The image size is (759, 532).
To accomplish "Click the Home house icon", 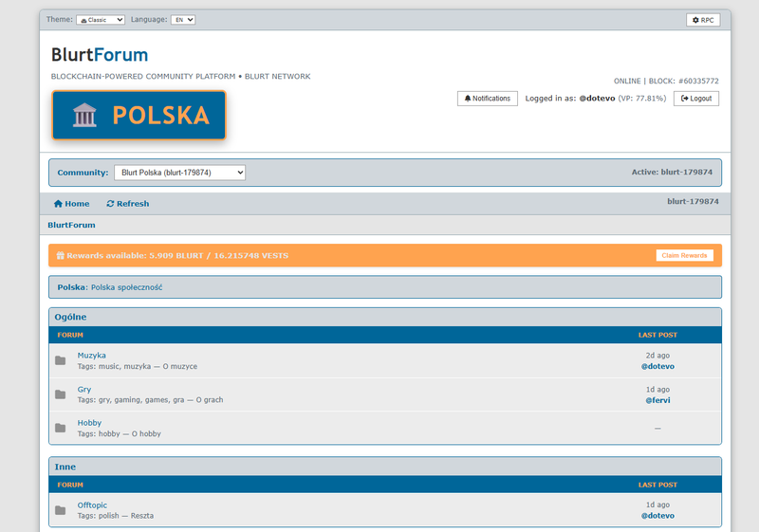I will [58, 204].
